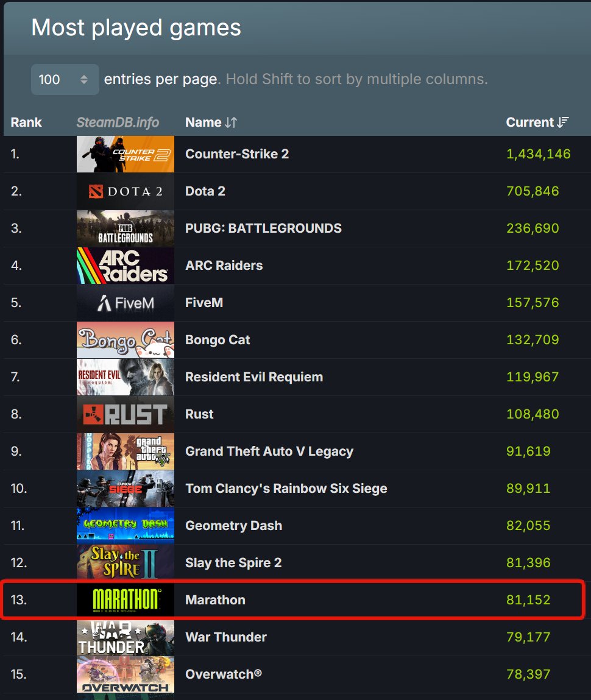This screenshot has width=591, height=700.
Task: Open the Counter-Strike 2 name link
Action: pyautogui.click(x=237, y=154)
